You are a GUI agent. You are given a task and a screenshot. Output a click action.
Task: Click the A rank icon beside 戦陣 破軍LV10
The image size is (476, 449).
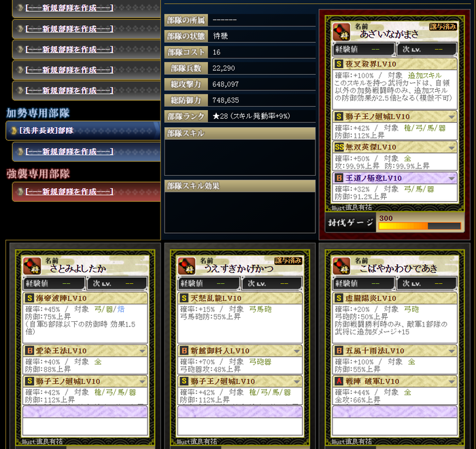point(339,381)
